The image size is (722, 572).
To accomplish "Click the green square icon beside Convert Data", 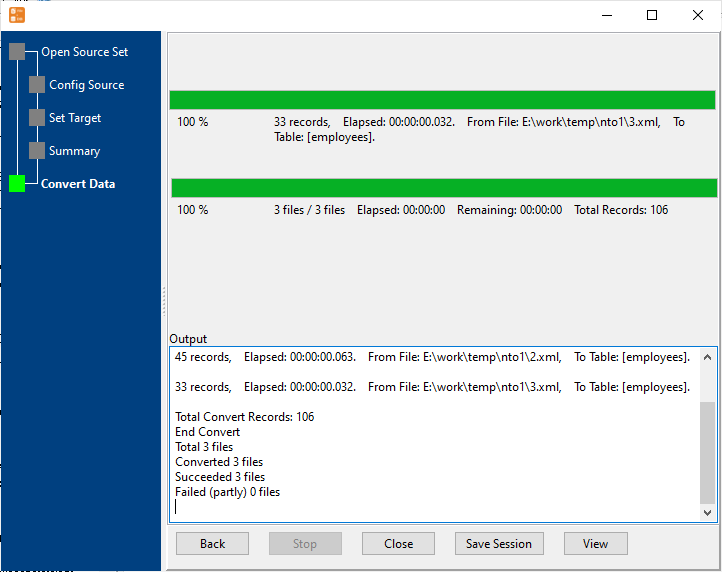I will click(x=17, y=184).
